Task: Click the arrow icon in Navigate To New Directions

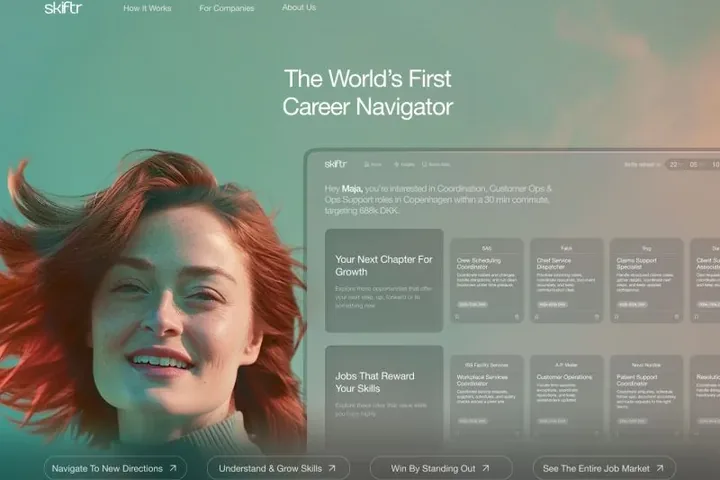Action: click(x=173, y=468)
